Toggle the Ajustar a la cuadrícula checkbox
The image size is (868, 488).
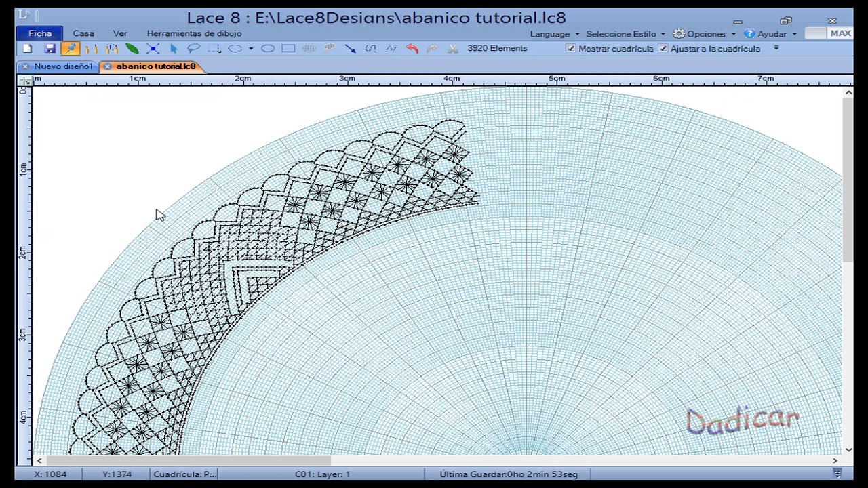pos(663,49)
